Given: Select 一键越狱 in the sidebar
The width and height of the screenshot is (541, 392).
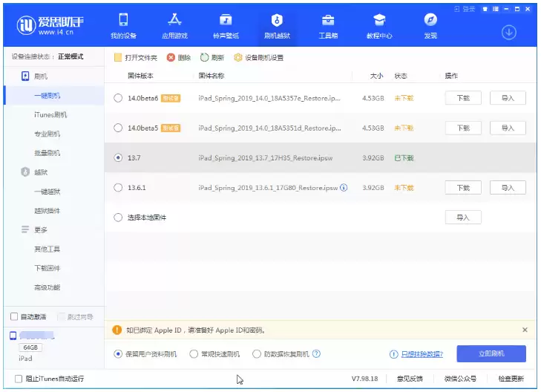Looking at the screenshot, I should tap(47, 192).
